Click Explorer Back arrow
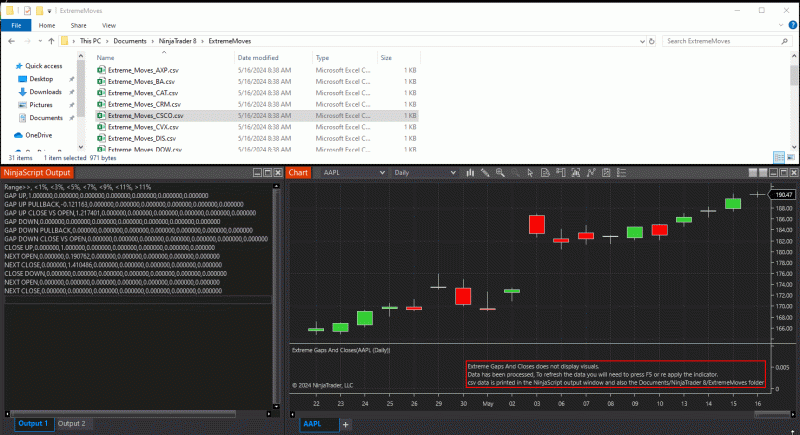This screenshot has width=800, height=435. tap(12, 41)
